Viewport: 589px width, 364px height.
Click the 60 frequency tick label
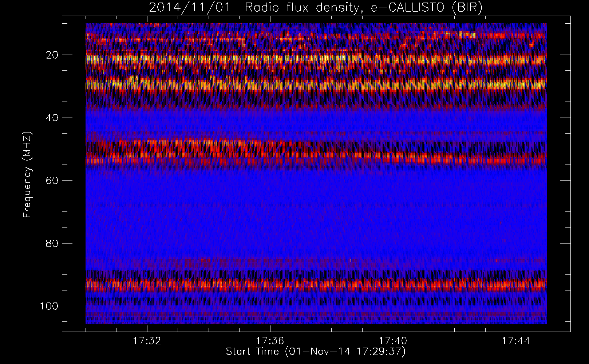click(52, 181)
